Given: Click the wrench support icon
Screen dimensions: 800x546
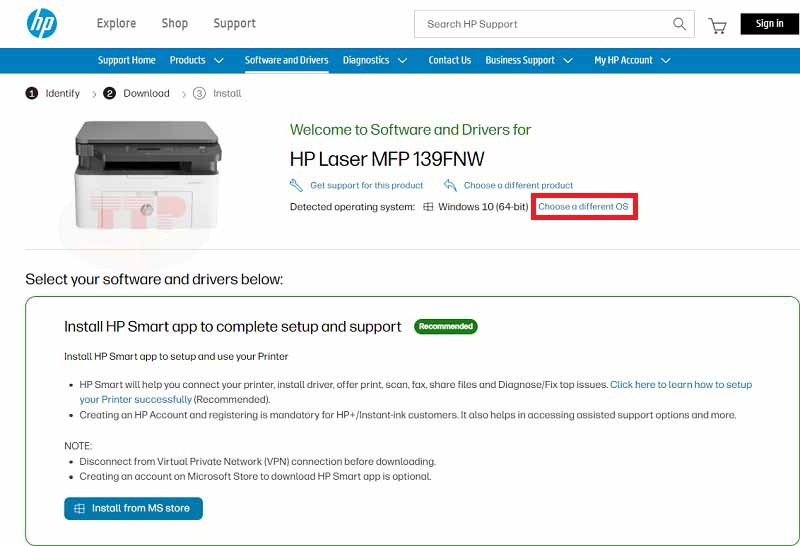Looking at the screenshot, I should click(296, 185).
